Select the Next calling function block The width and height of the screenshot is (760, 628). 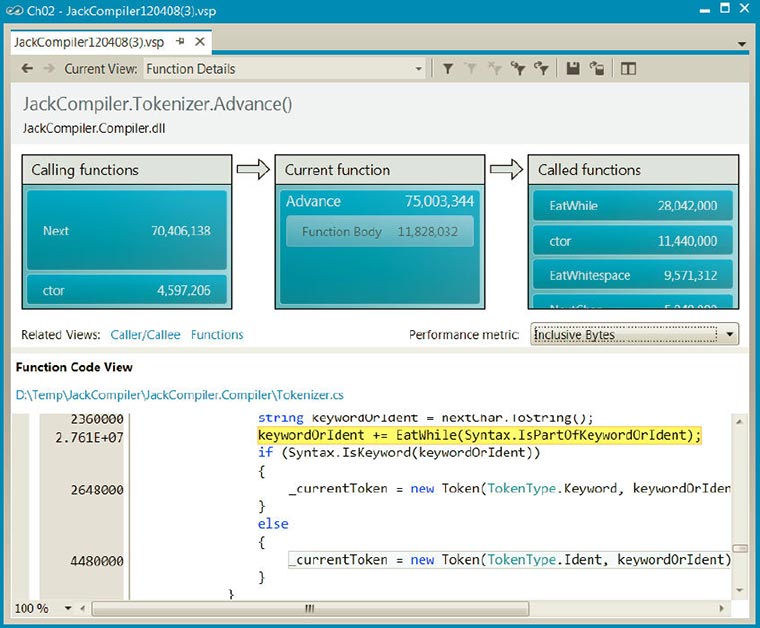(x=127, y=231)
